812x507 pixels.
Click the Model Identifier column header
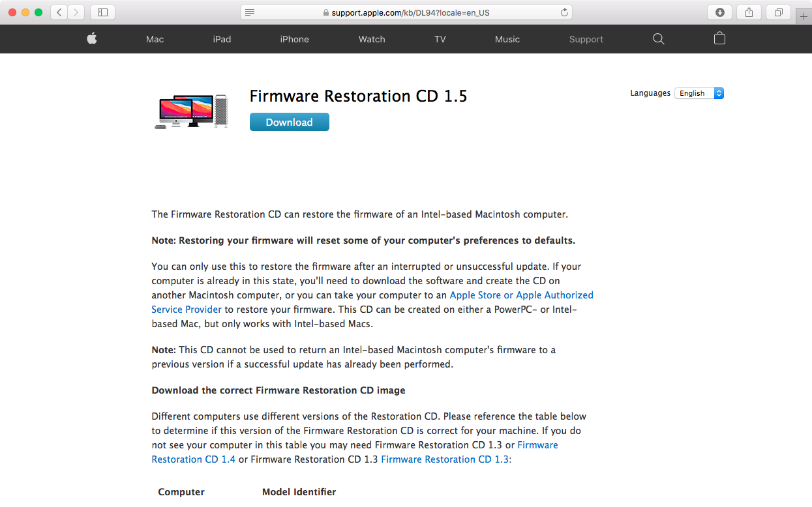point(299,492)
